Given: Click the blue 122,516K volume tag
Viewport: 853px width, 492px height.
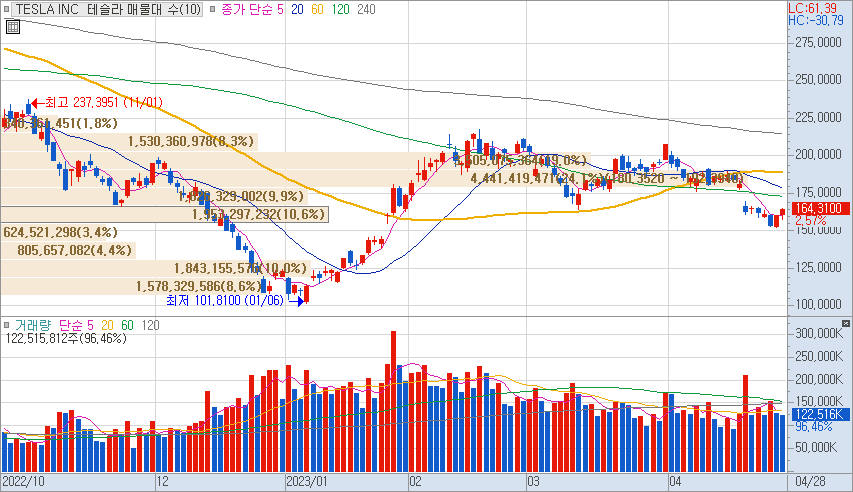Looking at the screenshot, I should tap(819, 415).
